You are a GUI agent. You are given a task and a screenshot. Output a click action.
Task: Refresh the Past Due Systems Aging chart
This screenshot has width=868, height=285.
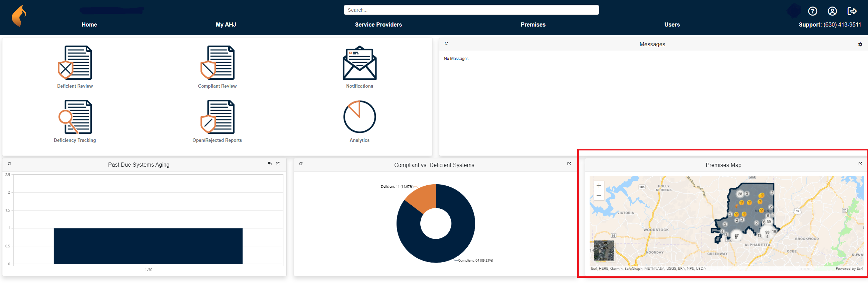[x=10, y=164]
